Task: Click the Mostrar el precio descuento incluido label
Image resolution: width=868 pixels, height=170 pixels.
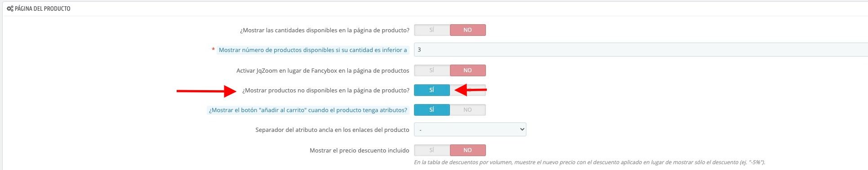Action: (360, 150)
